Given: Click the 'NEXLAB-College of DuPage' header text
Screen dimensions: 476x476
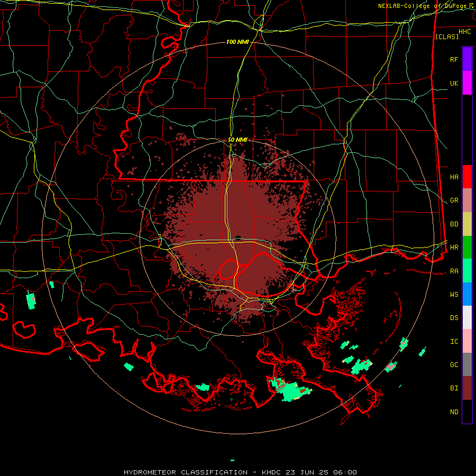Looking at the screenshot, I should point(422,6).
